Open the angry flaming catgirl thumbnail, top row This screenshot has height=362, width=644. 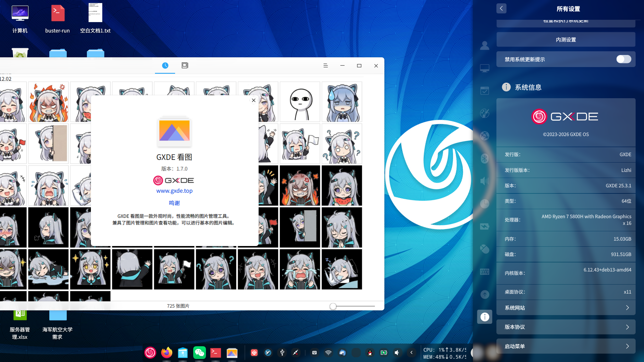(x=48, y=102)
